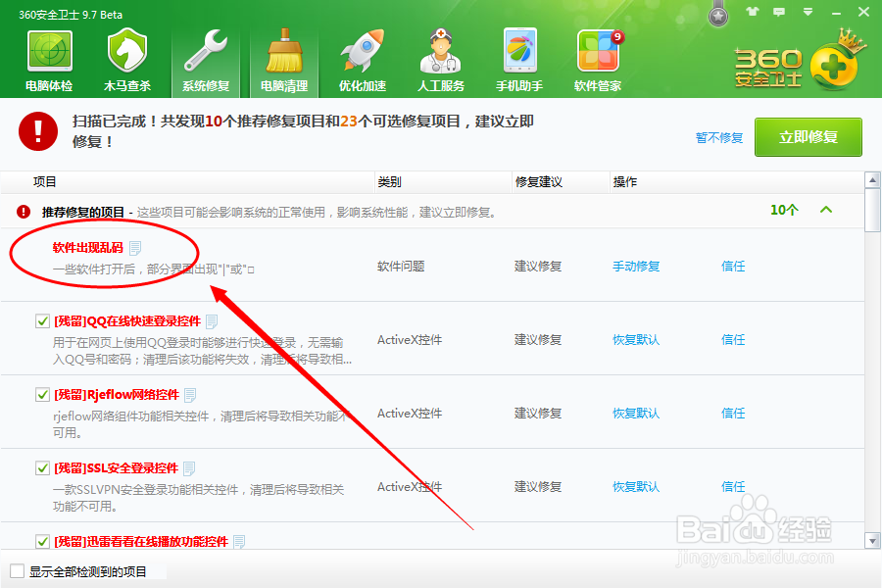Open 软件管家 colorful squares icon
This screenshot has height=588, width=882.
(x=598, y=52)
